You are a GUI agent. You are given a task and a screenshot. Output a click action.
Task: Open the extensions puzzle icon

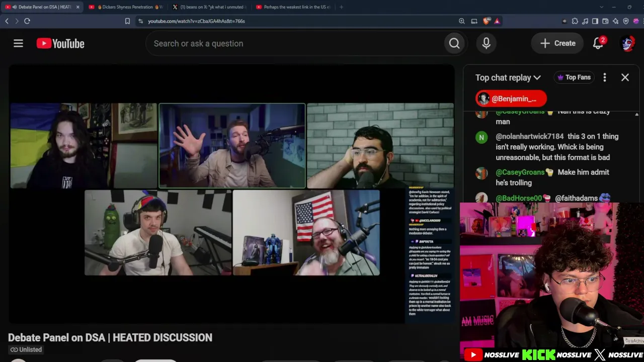click(x=575, y=21)
